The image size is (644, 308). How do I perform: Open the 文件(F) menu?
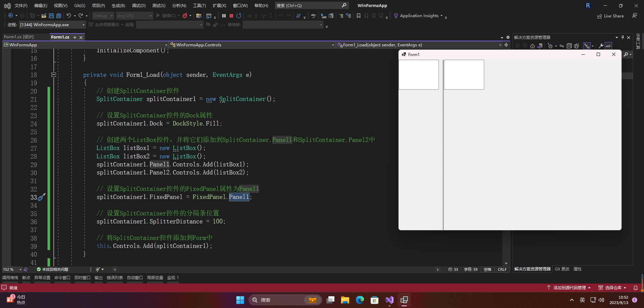21,6
